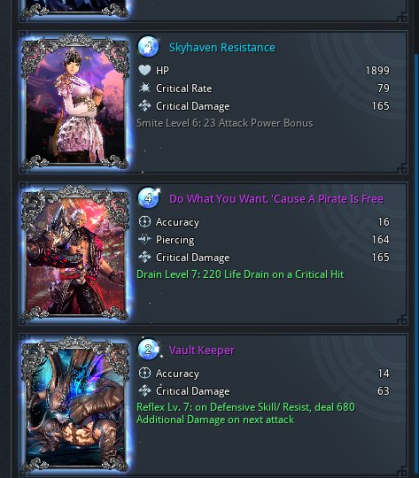Open the Skyhaven Resistance card title

[x=222, y=47]
